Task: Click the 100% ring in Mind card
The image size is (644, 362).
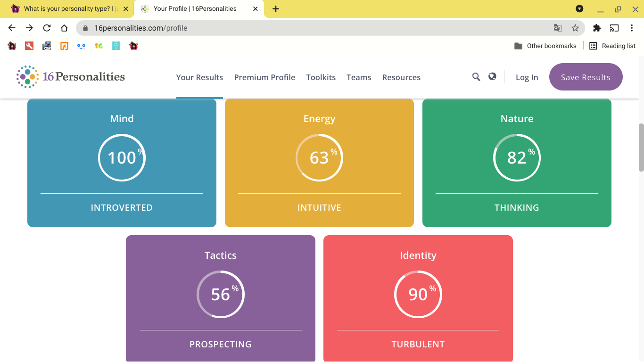Action: click(122, 158)
